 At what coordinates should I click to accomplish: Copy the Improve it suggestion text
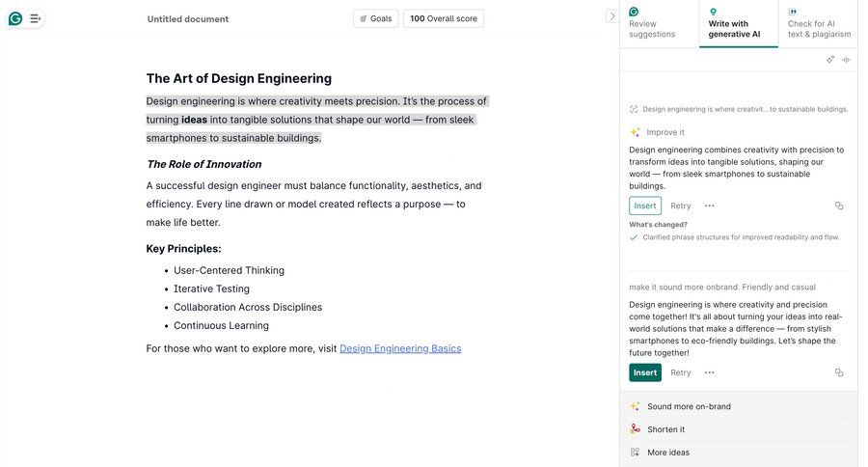pyautogui.click(x=839, y=206)
